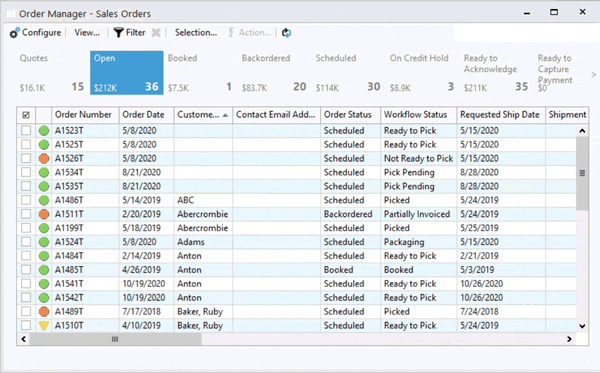The image size is (600, 373).
Task: Click the horizontal scrollbar thumb
Action: [115, 339]
